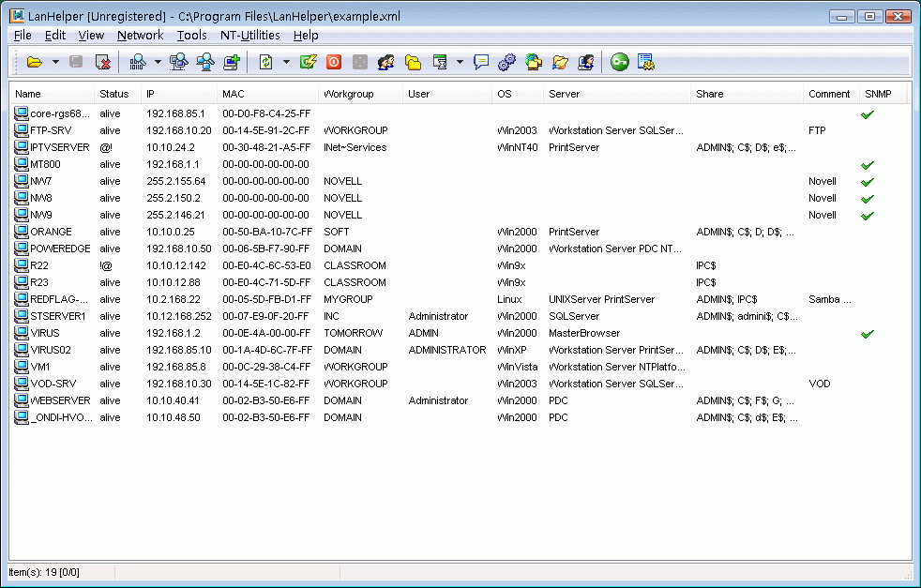Screen dimensions: 921x588
Task: Click the red shutdown power icon
Action: (333, 63)
